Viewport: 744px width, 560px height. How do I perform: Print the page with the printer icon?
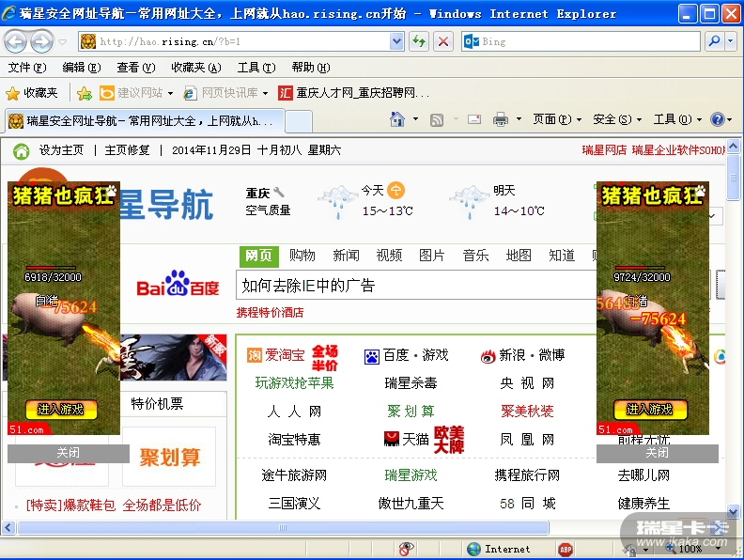click(x=500, y=119)
